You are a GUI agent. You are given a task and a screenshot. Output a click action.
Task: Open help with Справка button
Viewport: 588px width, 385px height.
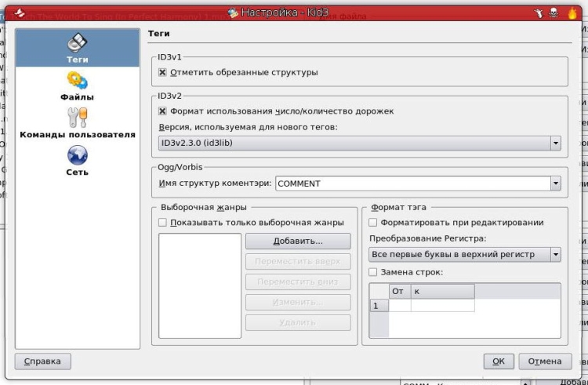pos(43,361)
